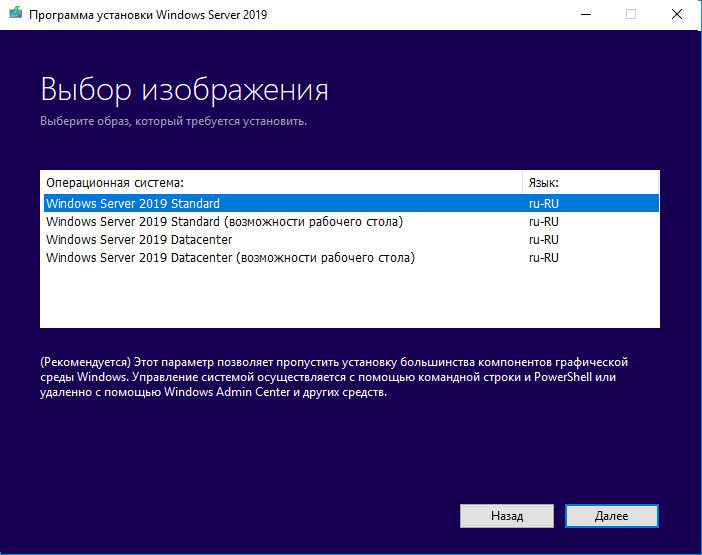The image size is (702, 555).
Task: Select the plain Windows Server 2019 Datacenter entry
Action: 139,240
